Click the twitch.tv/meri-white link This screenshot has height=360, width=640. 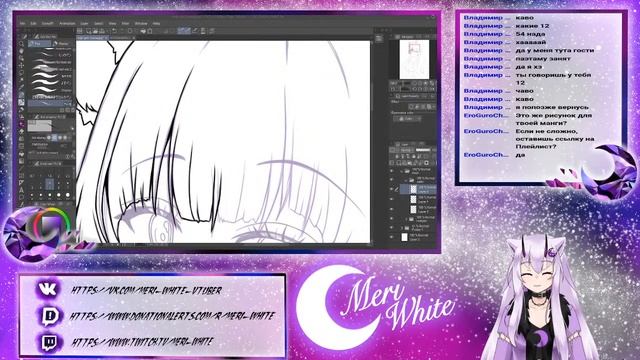142,342
